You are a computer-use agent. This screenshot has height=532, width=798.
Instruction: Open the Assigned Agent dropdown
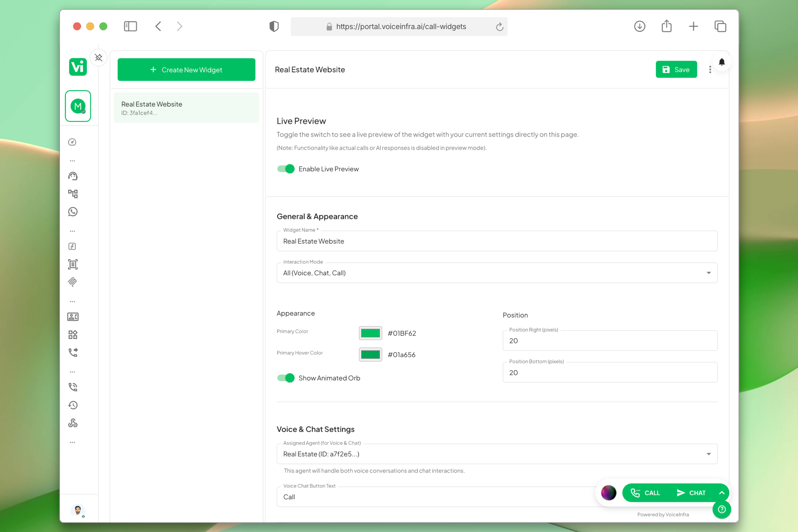click(x=497, y=454)
